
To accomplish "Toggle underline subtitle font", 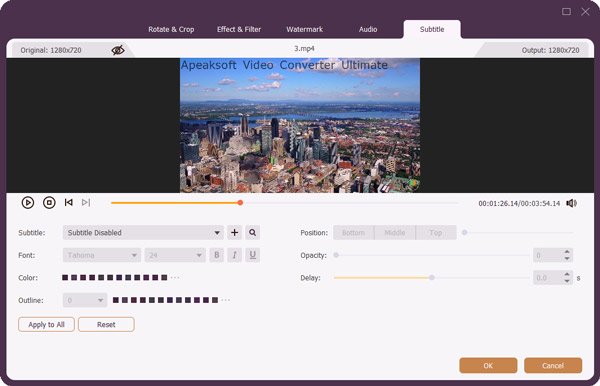I will (x=253, y=255).
